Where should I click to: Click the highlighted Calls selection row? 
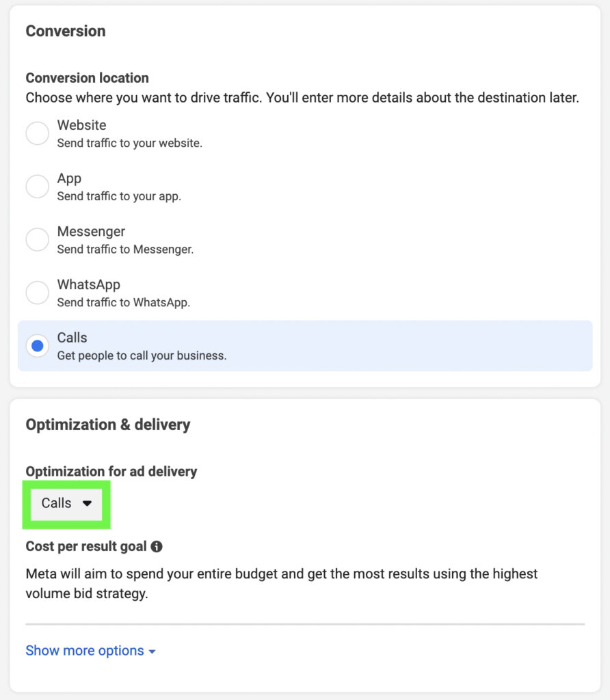305,345
